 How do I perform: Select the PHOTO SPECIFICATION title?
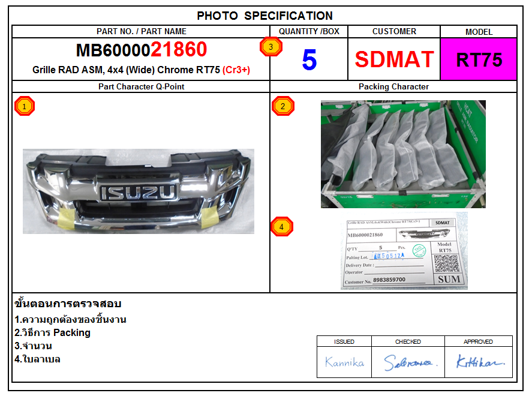click(265, 16)
